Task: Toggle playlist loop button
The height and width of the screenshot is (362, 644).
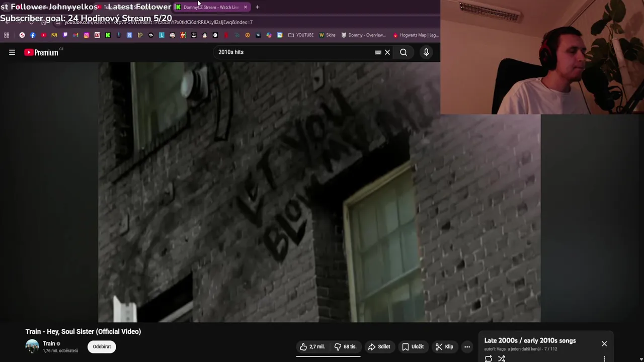Action: pos(489,358)
